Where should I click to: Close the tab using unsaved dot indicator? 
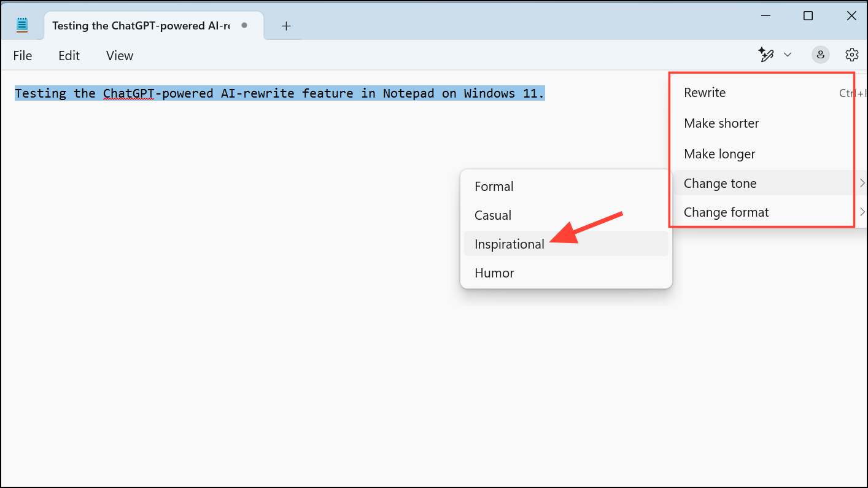pyautogui.click(x=244, y=25)
